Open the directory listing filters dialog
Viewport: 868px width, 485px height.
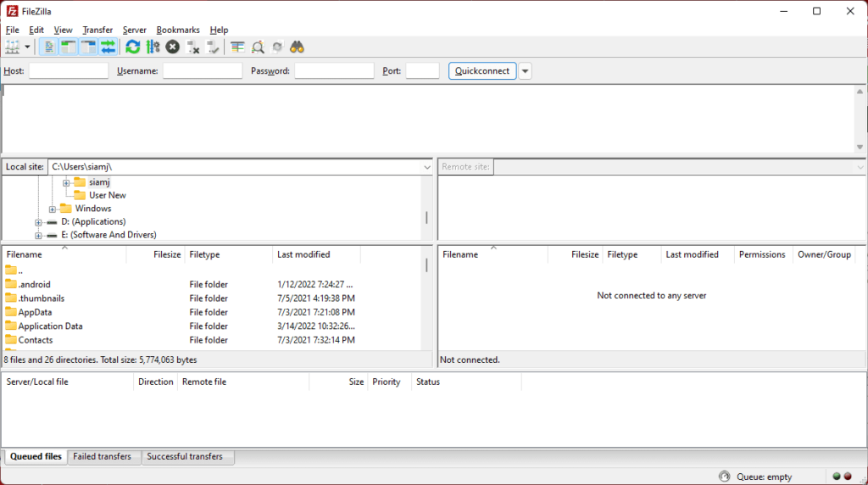point(237,47)
